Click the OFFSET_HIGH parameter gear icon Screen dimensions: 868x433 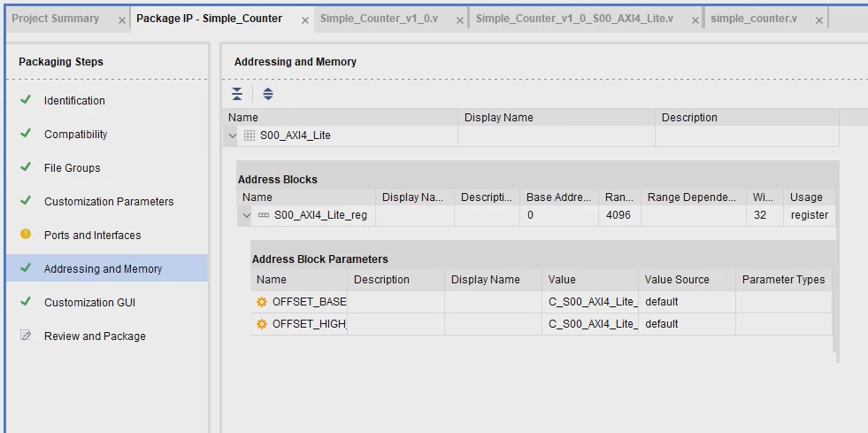[x=261, y=324]
